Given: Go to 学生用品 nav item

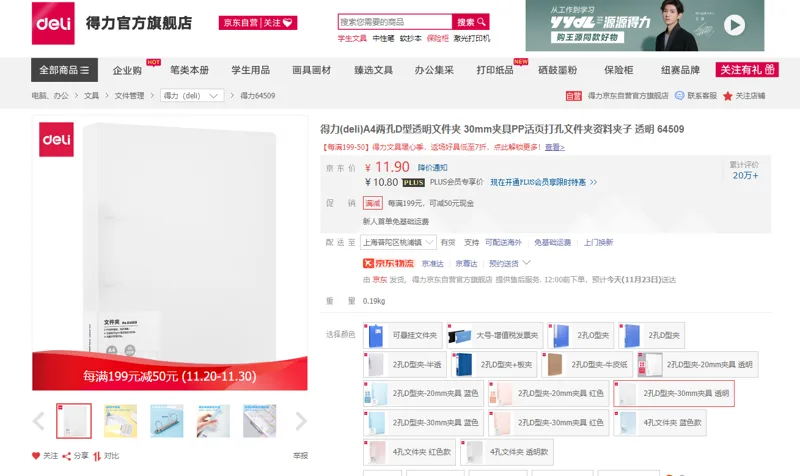Looking at the screenshot, I should point(251,70).
